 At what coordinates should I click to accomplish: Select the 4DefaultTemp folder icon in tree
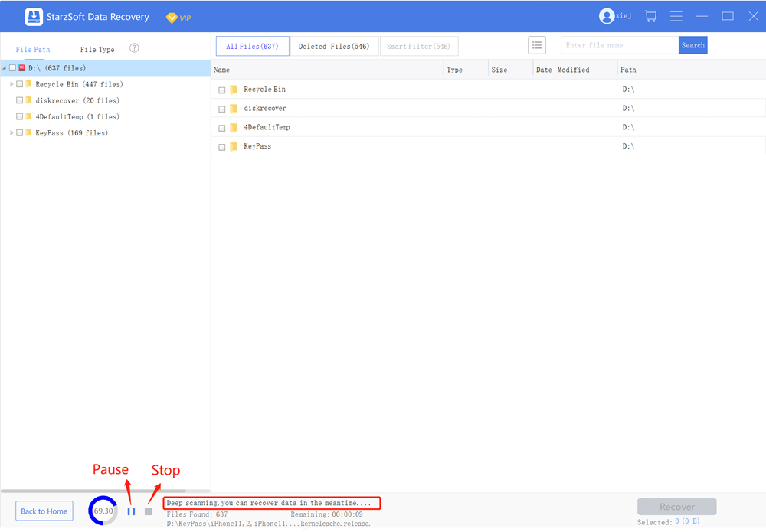pyautogui.click(x=29, y=116)
